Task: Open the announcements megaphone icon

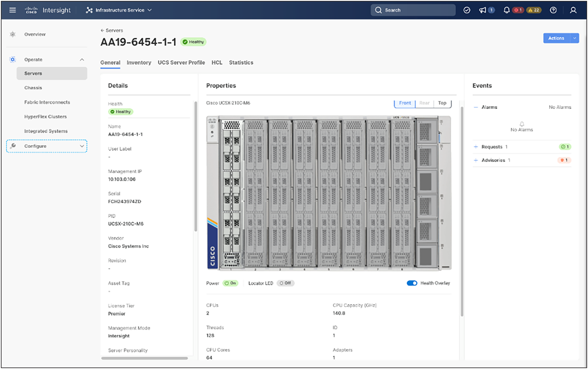Action: pos(482,10)
